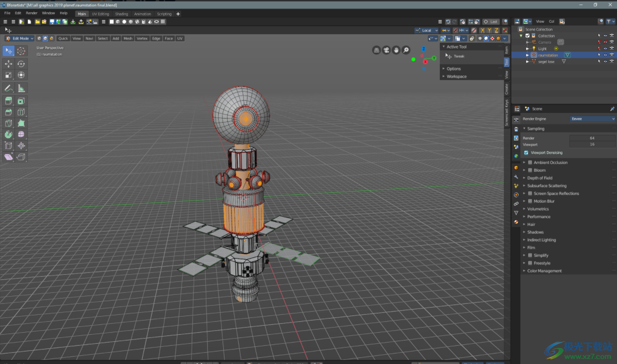Select the Inset Faces tool

click(x=21, y=101)
